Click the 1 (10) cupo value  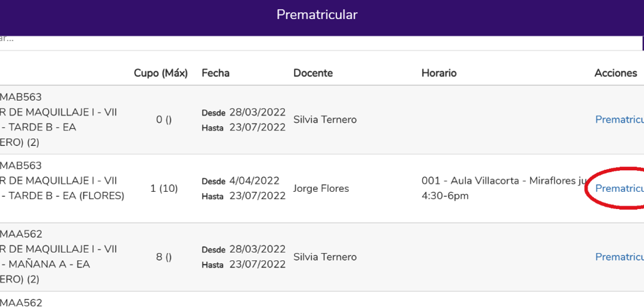164,189
